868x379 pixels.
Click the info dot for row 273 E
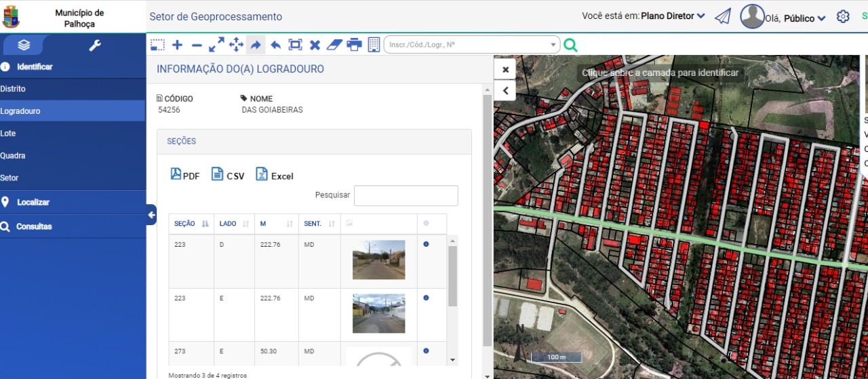coord(426,351)
